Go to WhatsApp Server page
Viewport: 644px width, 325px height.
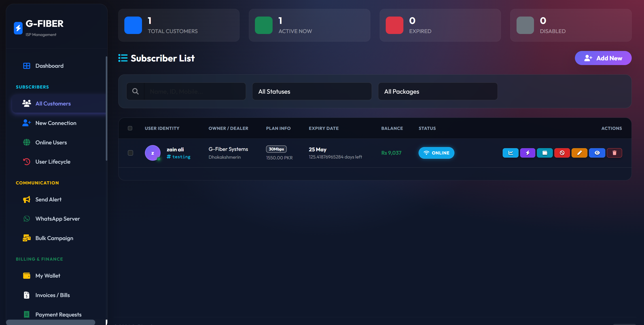pyautogui.click(x=57, y=219)
